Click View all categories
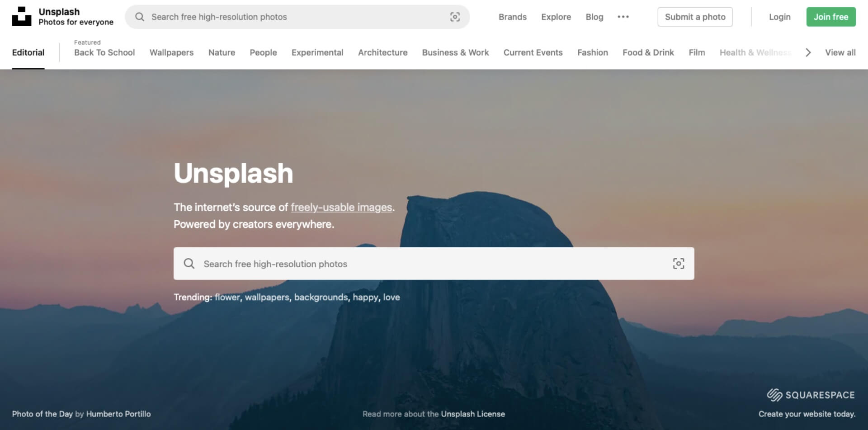 click(x=840, y=52)
